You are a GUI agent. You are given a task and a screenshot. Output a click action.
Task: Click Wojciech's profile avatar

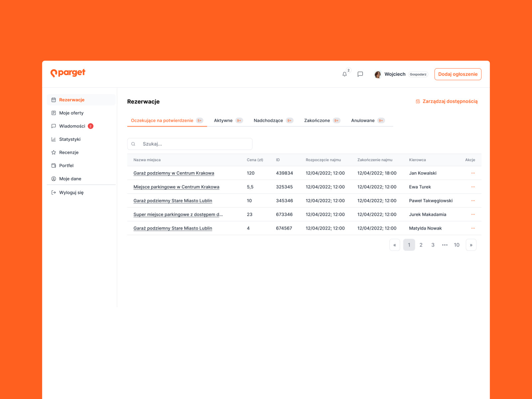click(377, 74)
